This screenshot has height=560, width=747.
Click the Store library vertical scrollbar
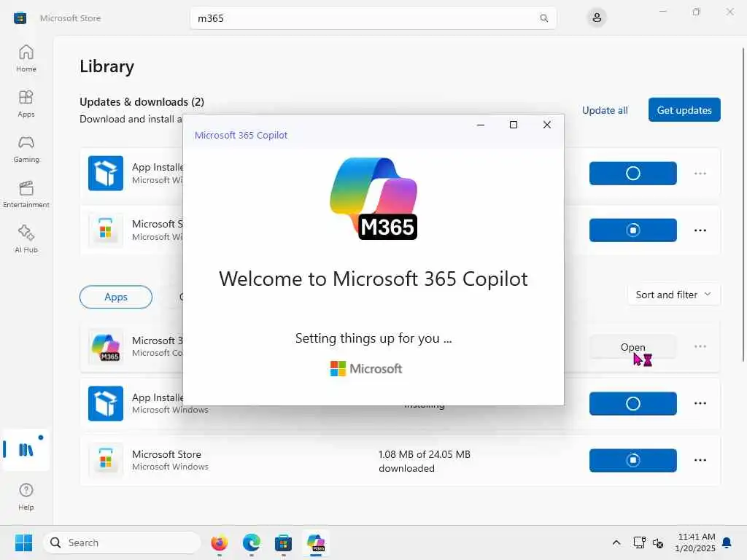pyautogui.click(x=743, y=205)
